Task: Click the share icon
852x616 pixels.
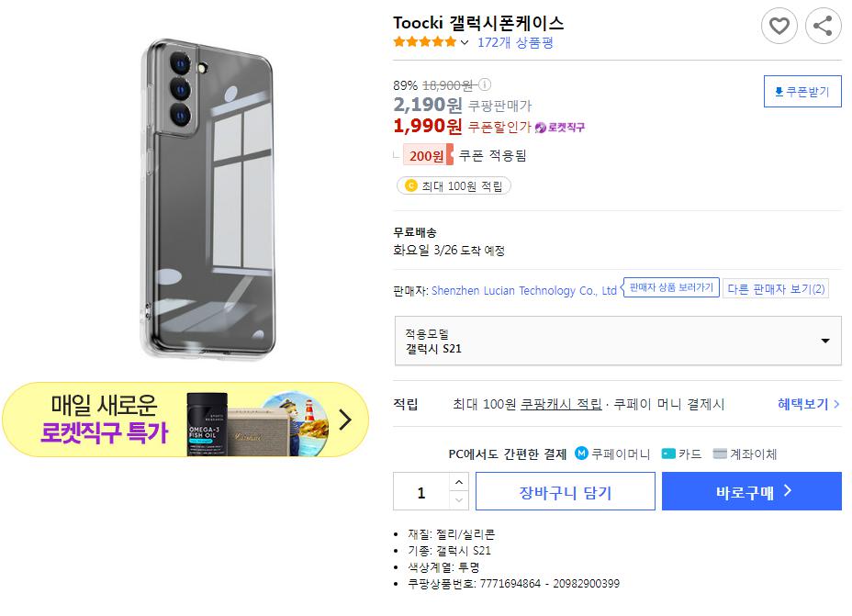Action: [823, 26]
